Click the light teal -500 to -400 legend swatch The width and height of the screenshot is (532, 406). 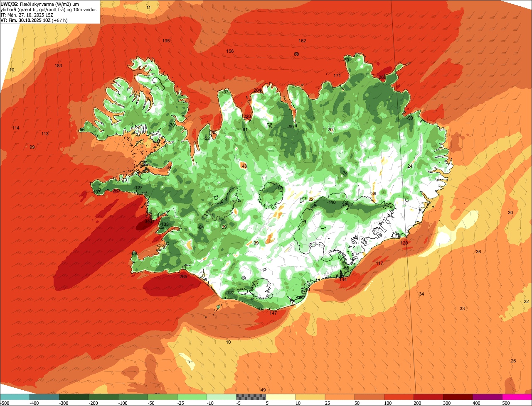pyautogui.click(x=15, y=397)
